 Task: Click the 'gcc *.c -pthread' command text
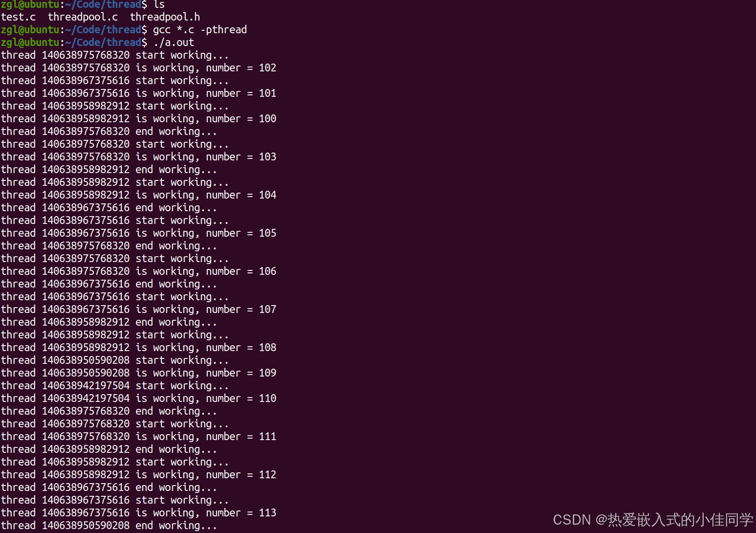tap(200, 30)
